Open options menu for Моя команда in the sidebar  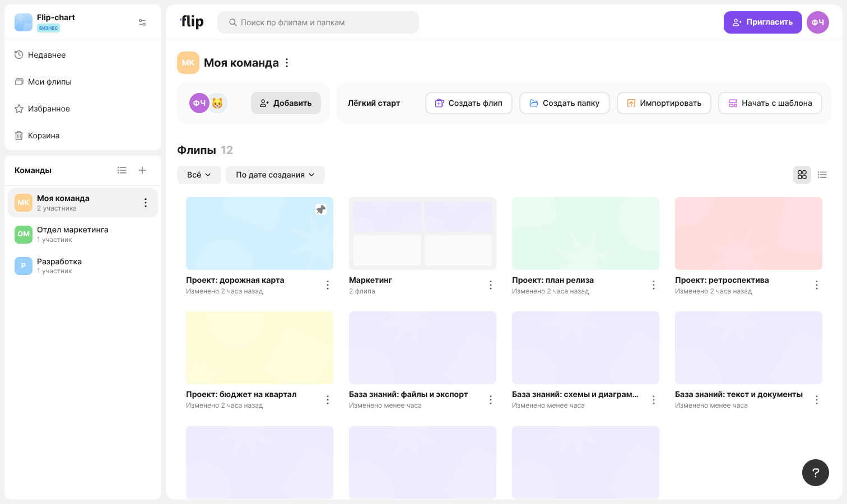pos(146,203)
